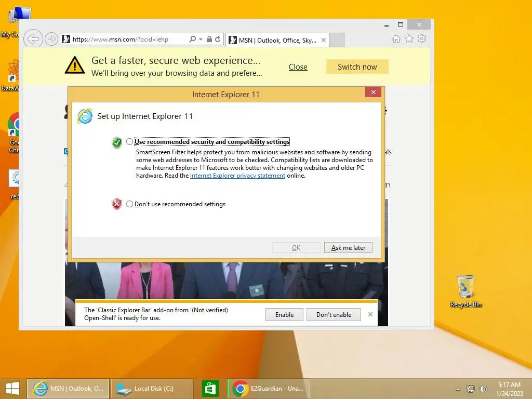Open Favorites with the star icon
The width and height of the screenshot is (532, 399).
click(x=409, y=38)
